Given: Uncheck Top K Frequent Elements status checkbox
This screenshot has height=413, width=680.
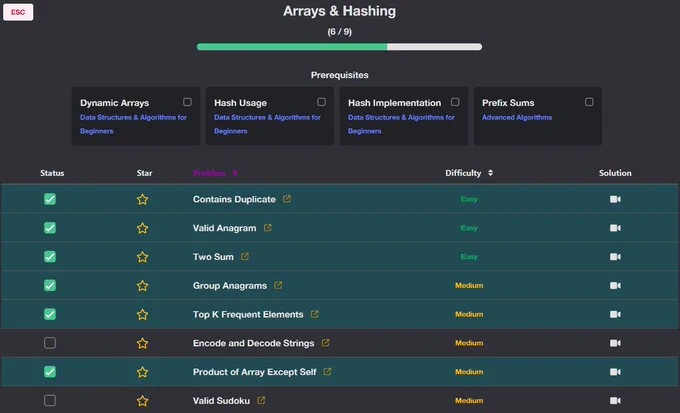Looking at the screenshot, I should pyautogui.click(x=50, y=314).
